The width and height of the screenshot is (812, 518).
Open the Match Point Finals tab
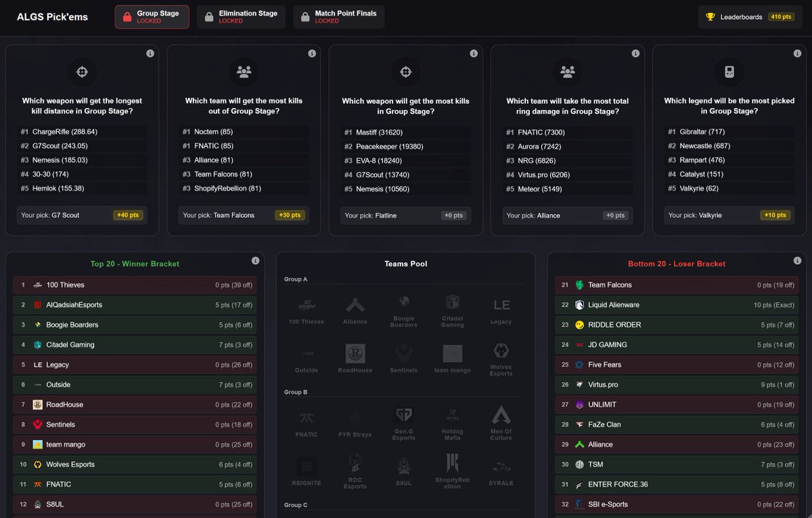coord(339,17)
